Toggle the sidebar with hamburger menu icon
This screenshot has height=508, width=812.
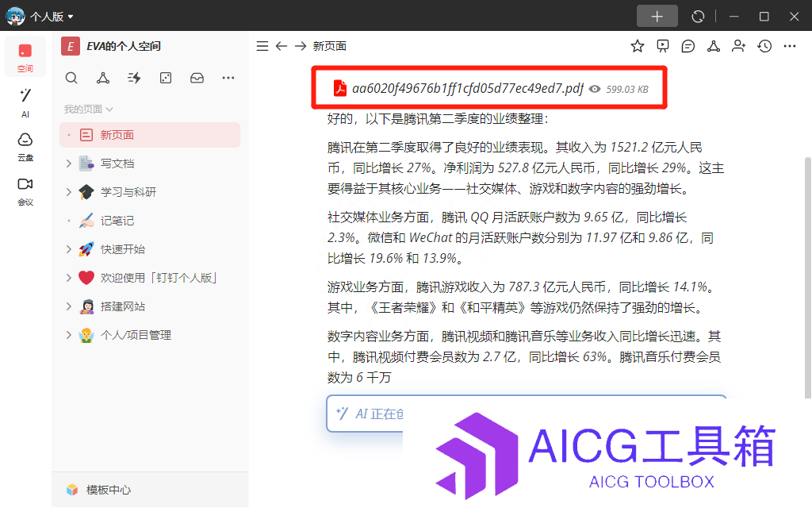coord(262,46)
